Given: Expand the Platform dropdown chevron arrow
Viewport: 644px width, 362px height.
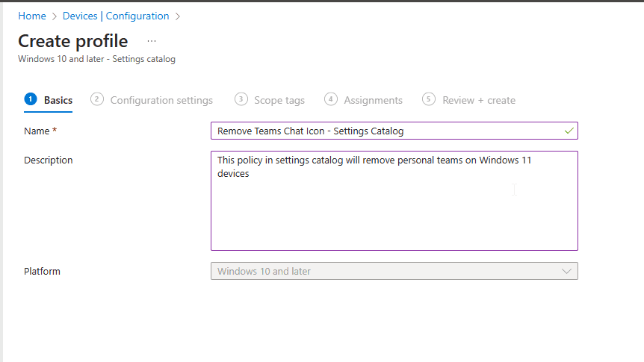Looking at the screenshot, I should (x=566, y=271).
